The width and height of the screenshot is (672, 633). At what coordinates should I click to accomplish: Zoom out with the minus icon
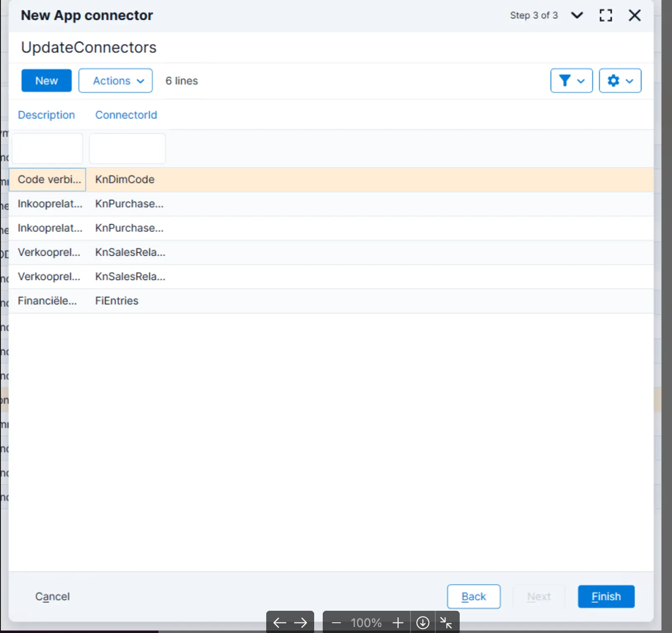pyautogui.click(x=336, y=623)
